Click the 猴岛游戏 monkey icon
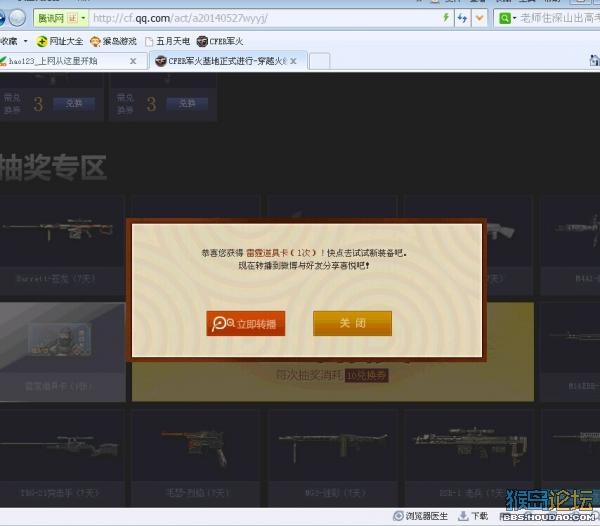Viewport: 600px width, 526px height. point(95,41)
